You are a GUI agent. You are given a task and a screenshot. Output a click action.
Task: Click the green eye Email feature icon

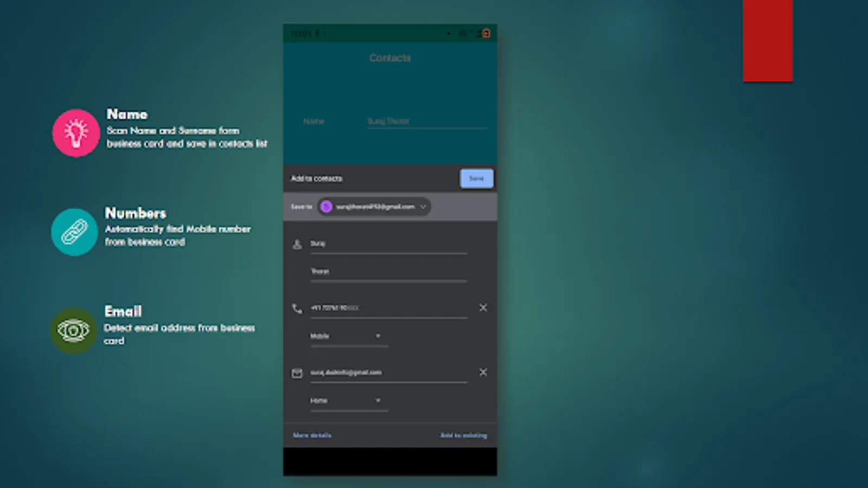(74, 330)
